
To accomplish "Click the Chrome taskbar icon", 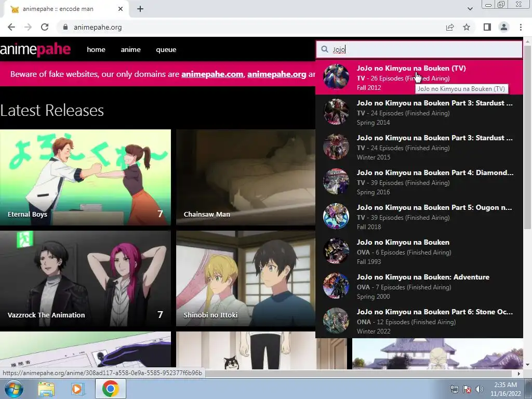I will (110, 389).
